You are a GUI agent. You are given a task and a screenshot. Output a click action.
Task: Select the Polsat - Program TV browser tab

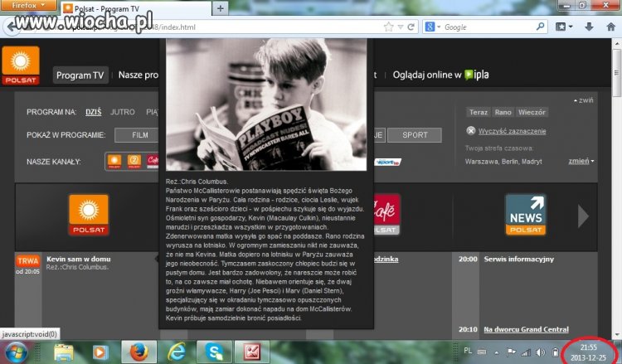[136, 8]
